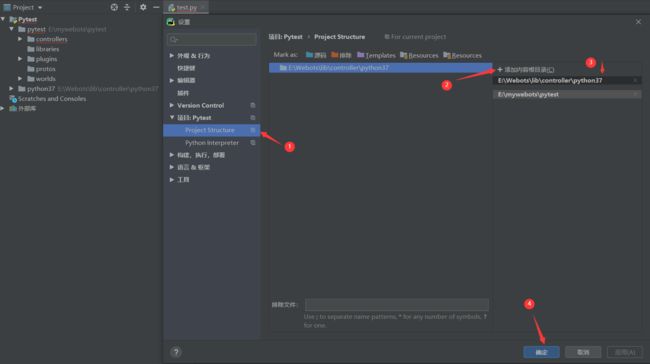The height and width of the screenshot is (364, 650).
Task: Open the Plugins settings entry
Action: (183, 93)
